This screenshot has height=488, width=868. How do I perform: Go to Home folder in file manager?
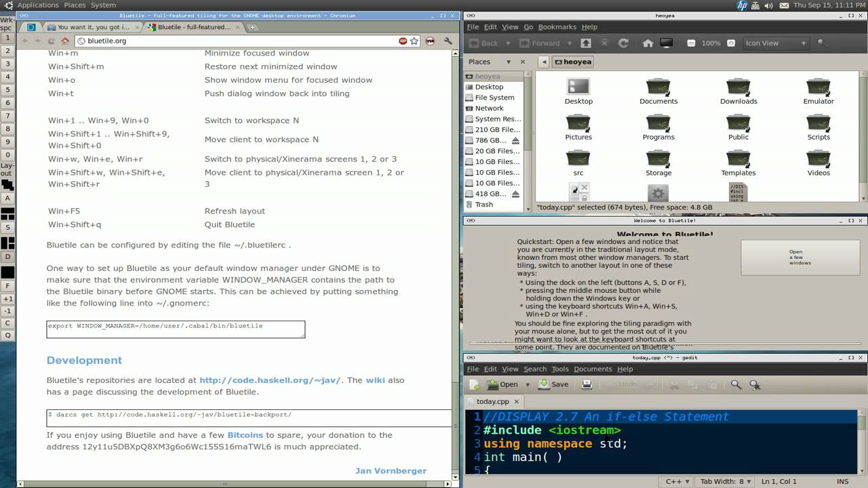[648, 43]
